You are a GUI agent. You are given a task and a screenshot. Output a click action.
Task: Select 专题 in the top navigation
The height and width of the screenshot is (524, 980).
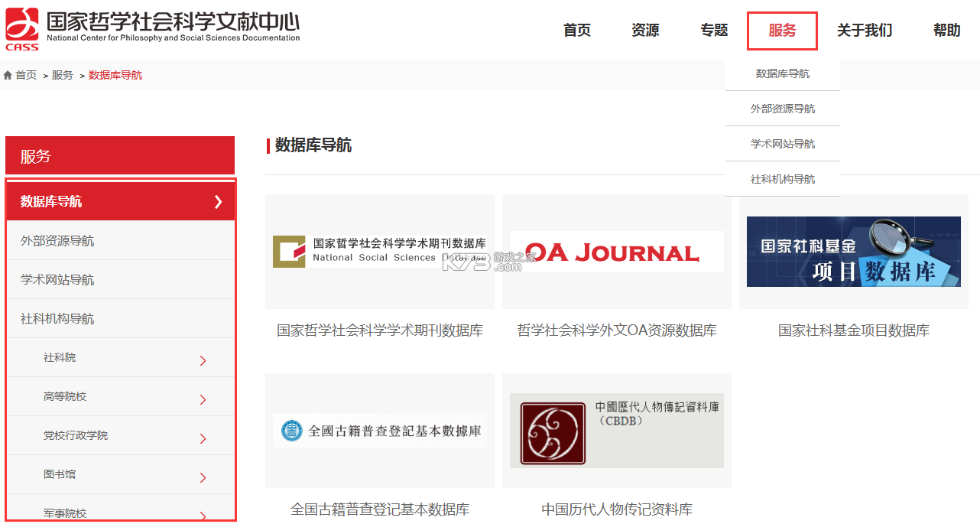(713, 31)
